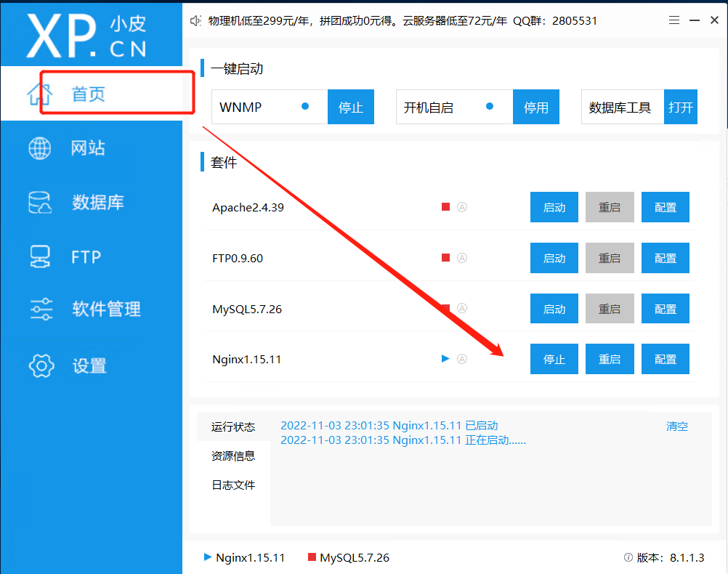Start Apache2.4.39 with 启动 button

pyautogui.click(x=554, y=207)
